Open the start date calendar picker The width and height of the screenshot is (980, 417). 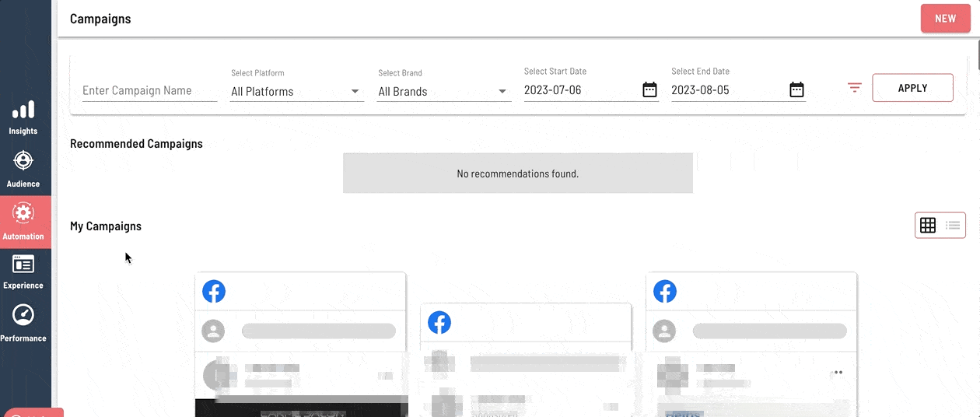click(x=649, y=89)
